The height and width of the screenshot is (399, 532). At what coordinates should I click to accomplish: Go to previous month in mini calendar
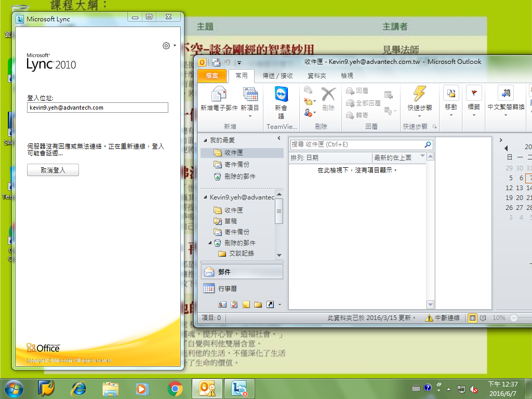[506, 148]
